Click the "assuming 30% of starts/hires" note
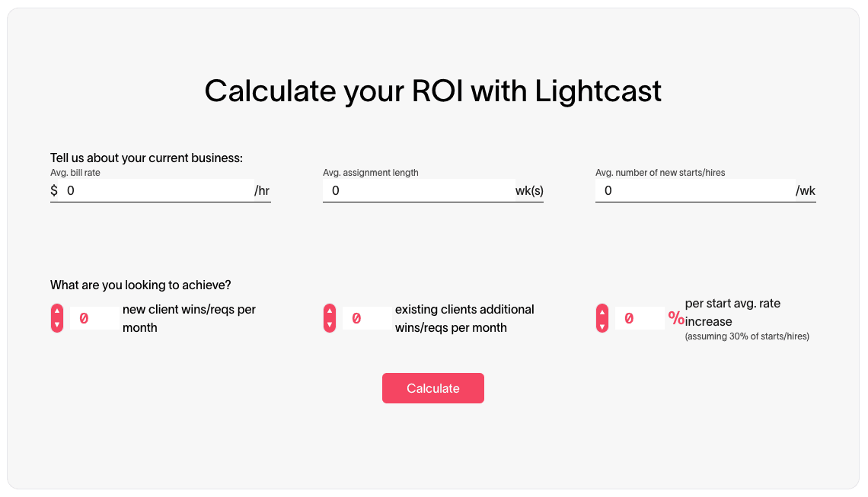Screen dimensions: 868x497 [747, 336]
